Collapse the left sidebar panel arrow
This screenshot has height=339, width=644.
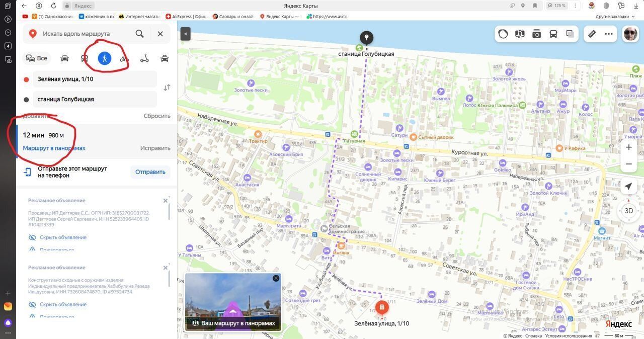pos(185,34)
